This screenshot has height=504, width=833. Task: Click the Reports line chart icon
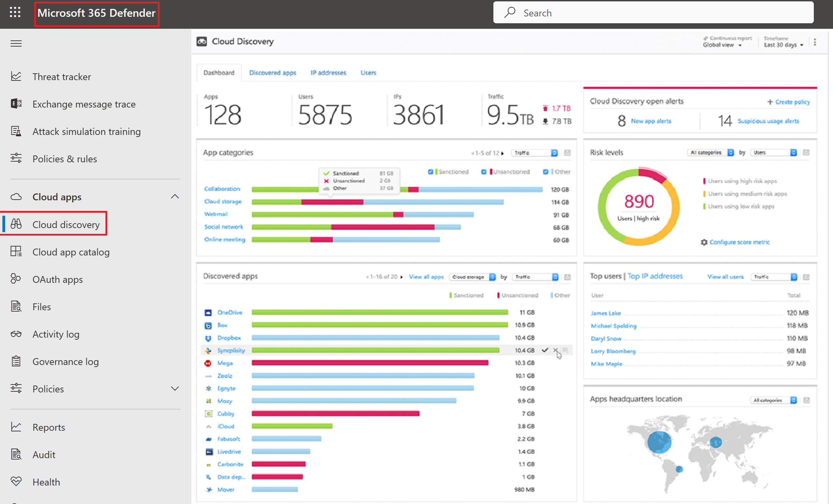[x=16, y=427]
